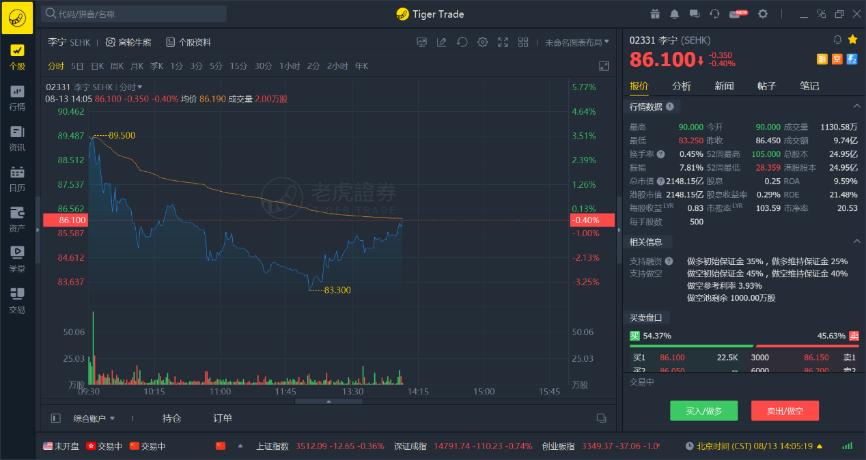Open chart settings gear icon

(483, 42)
